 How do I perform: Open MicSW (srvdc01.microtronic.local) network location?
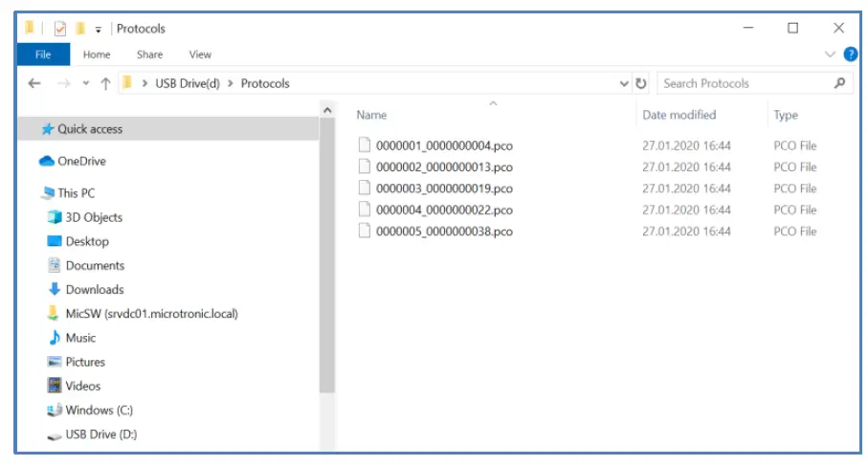(x=151, y=314)
